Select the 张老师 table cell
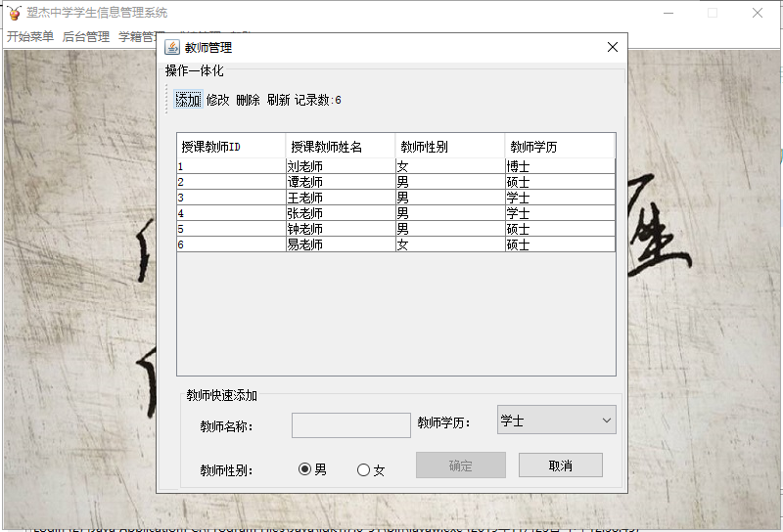Image resolution: width=783 pixels, height=532 pixels. tap(341, 213)
